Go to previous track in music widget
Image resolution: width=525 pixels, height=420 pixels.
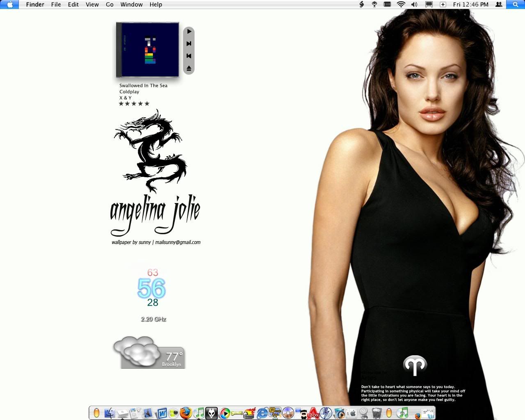pos(189,56)
